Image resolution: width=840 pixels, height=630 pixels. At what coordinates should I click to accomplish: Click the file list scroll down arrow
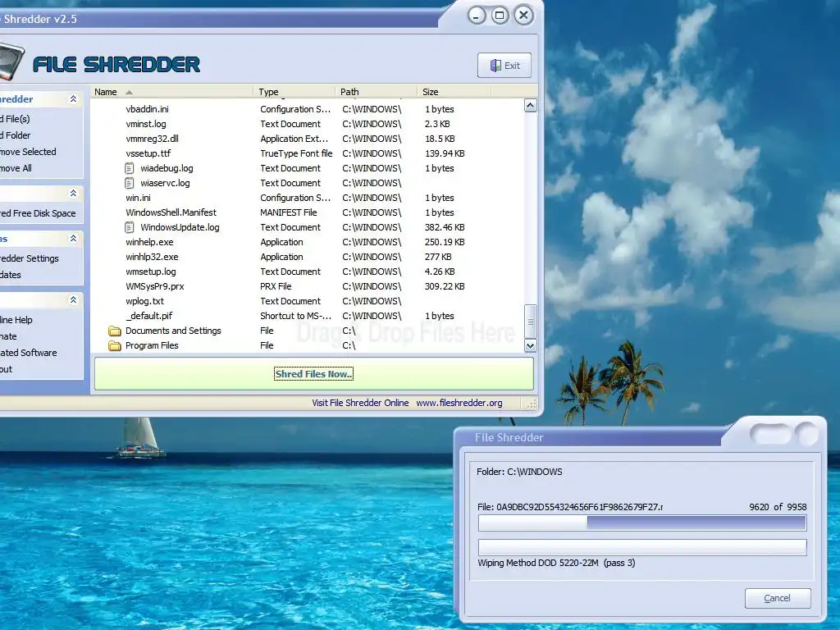click(x=531, y=345)
